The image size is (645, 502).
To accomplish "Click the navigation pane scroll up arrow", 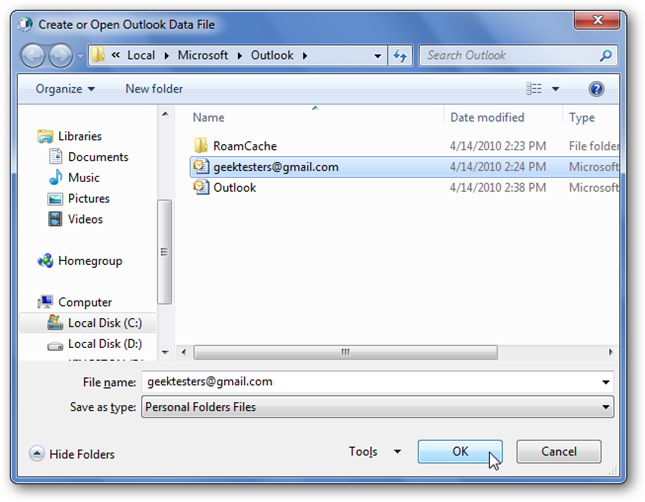I will click(x=165, y=114).
